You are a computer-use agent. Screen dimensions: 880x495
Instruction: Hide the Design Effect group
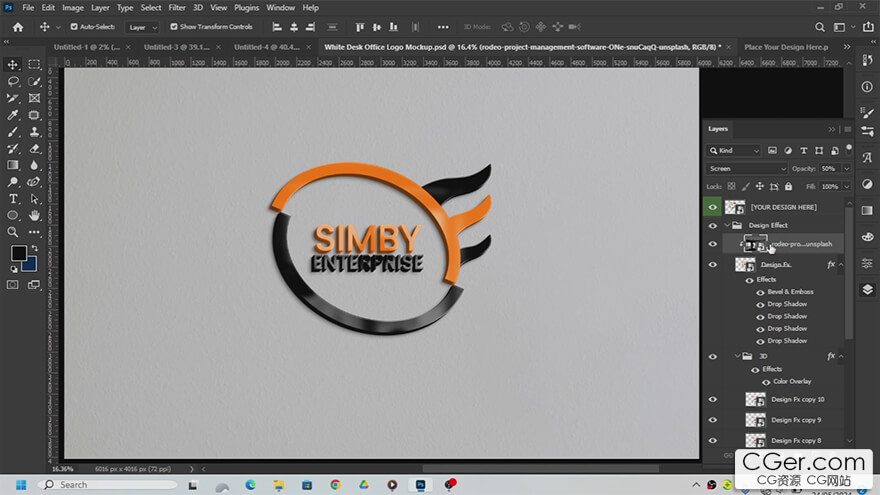(713, 226)
